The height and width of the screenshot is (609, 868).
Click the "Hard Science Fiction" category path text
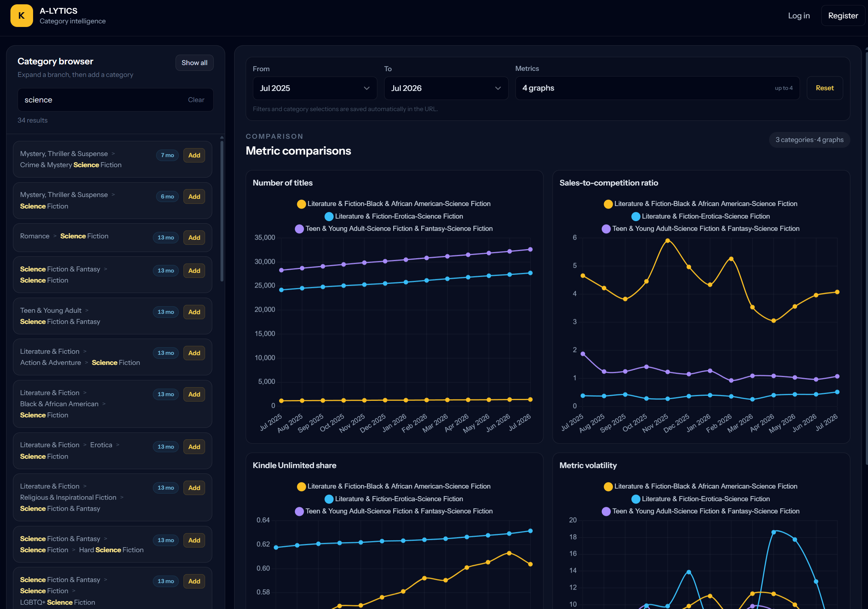[111, 550]
